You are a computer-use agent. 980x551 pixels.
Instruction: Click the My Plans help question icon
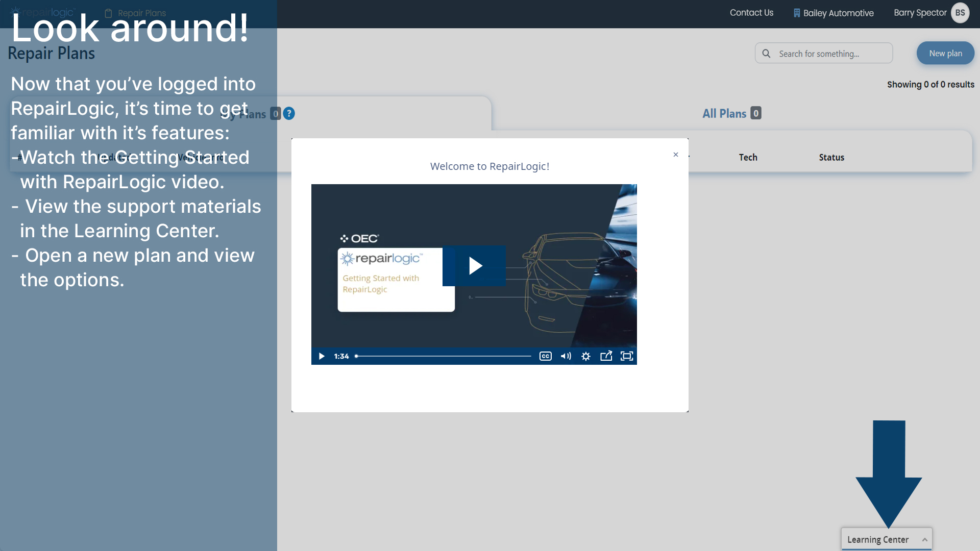[289, 113]
